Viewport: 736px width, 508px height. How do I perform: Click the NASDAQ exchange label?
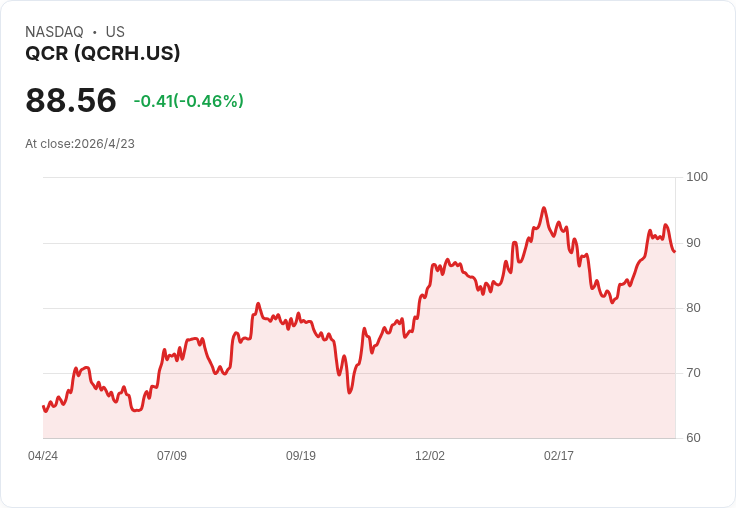point(54,32)
